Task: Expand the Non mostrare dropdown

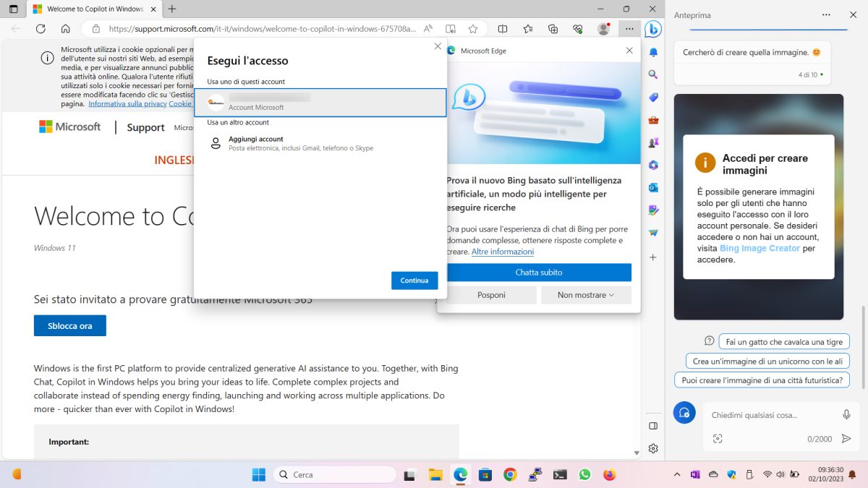Action: 586,295
